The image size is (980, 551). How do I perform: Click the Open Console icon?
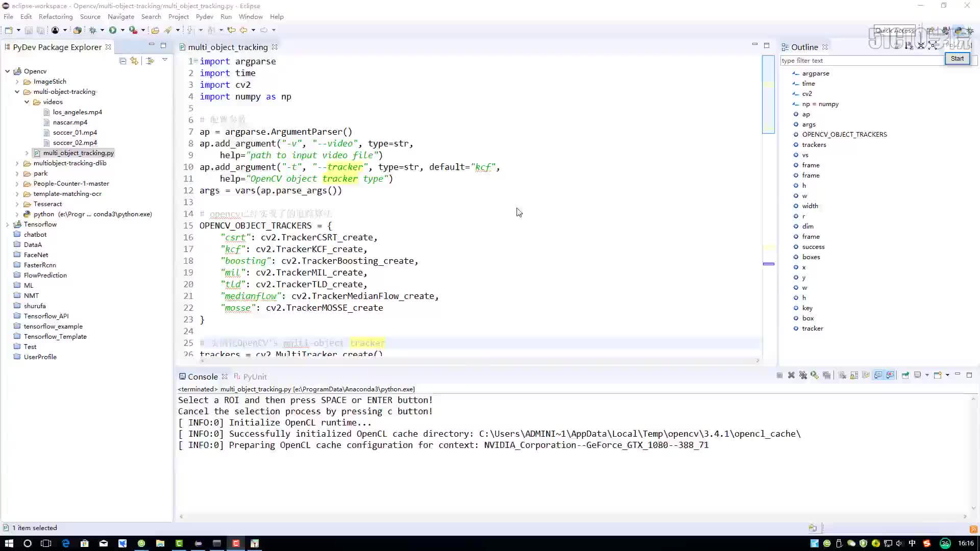click(x=938, y=375)
